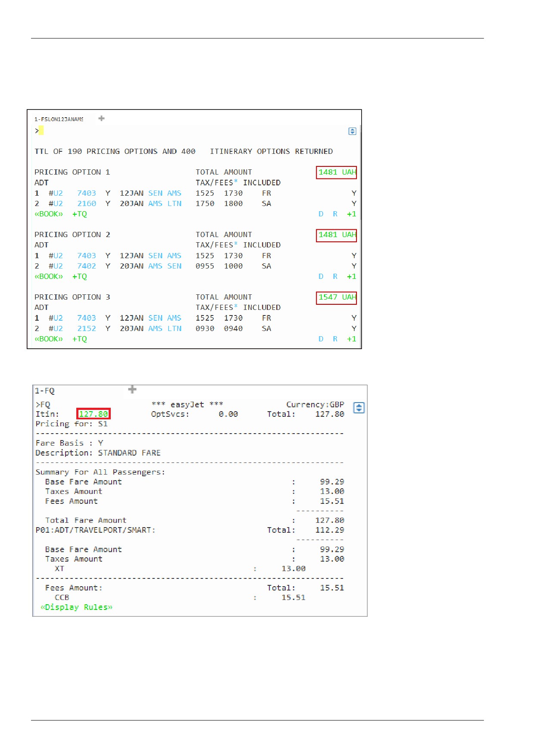534x756 pixels.
Task: Click flight number 7403 in Option 1
Action: tap(87, 193)
